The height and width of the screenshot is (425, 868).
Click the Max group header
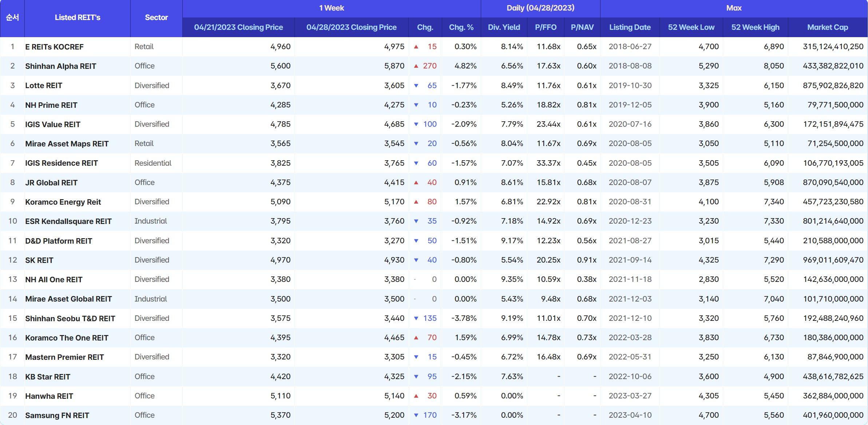point(734,8)
